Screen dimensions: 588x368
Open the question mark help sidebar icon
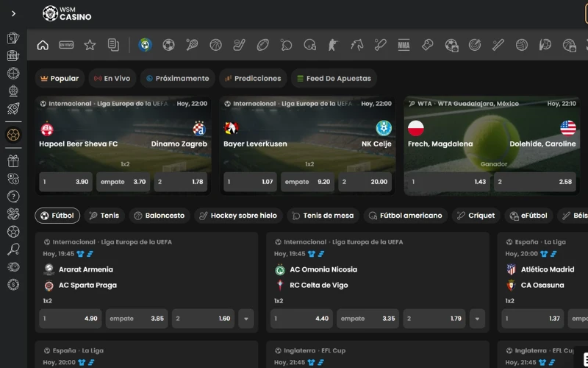(13, 197)
